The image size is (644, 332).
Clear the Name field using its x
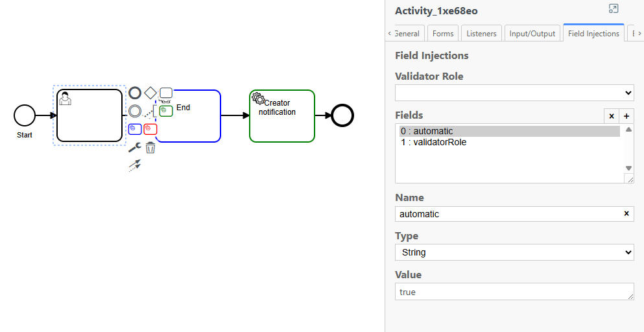tap(626, 214)
